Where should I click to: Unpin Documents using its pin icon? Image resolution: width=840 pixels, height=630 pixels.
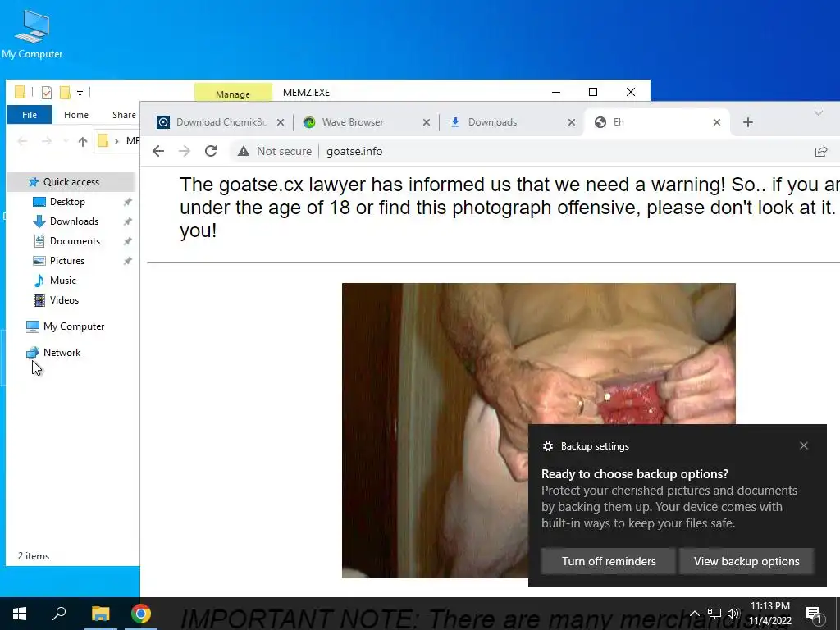pos(127,242)
